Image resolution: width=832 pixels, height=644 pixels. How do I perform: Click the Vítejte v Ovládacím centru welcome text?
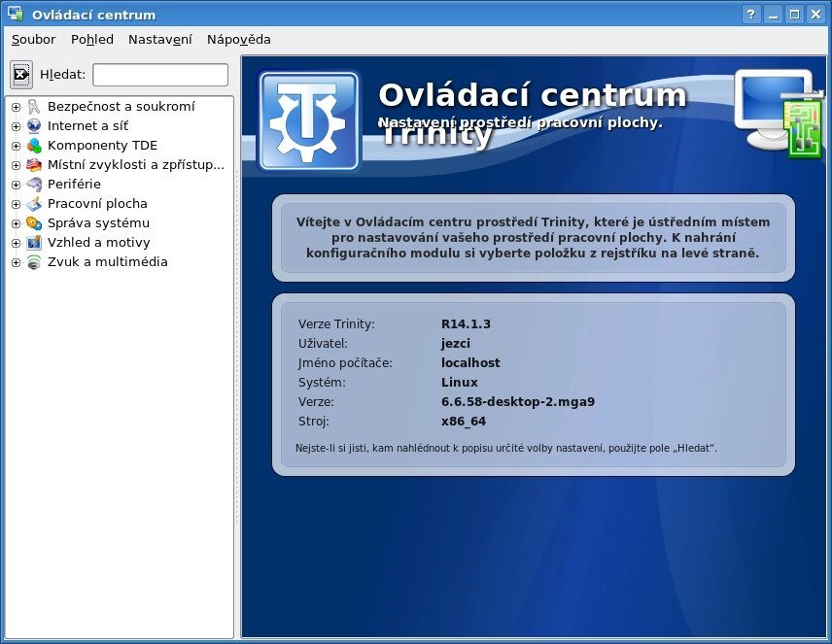click(533, 238)
